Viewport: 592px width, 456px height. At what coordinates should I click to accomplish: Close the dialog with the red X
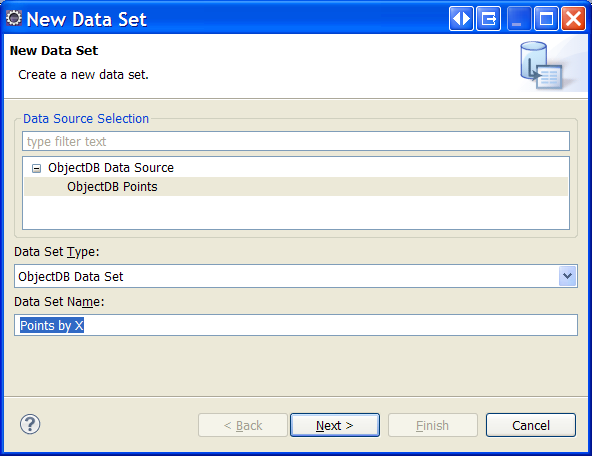[x=573, y=18]
